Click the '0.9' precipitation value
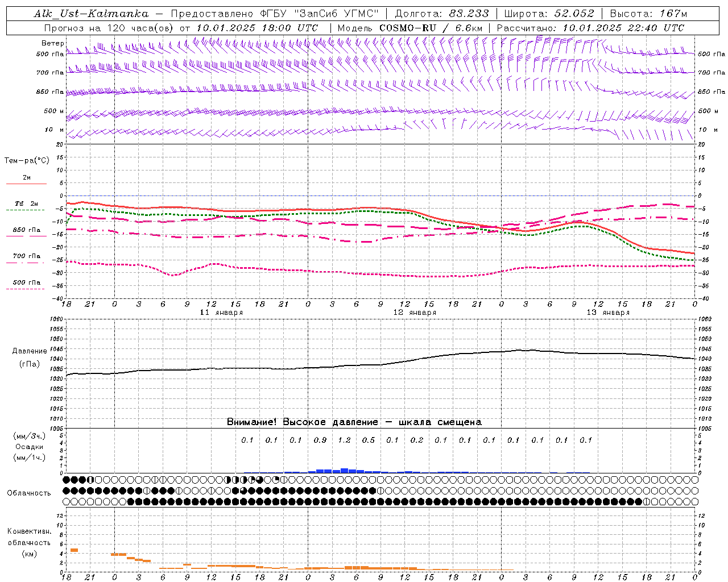Image resolution: width=728 pixels, height=582 pixels. [320, 440]
